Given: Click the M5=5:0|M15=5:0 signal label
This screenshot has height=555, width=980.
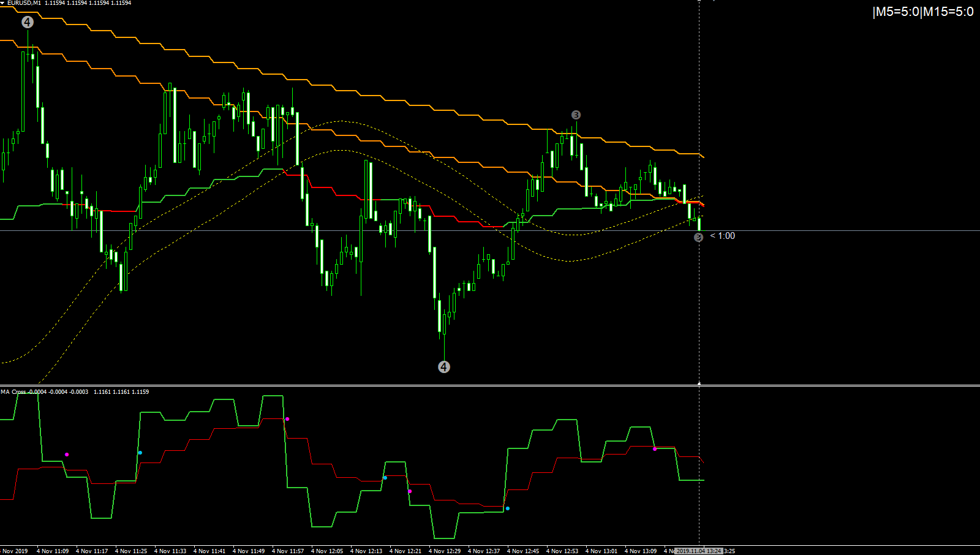Looking at the screenshot, I should [923, 12].
